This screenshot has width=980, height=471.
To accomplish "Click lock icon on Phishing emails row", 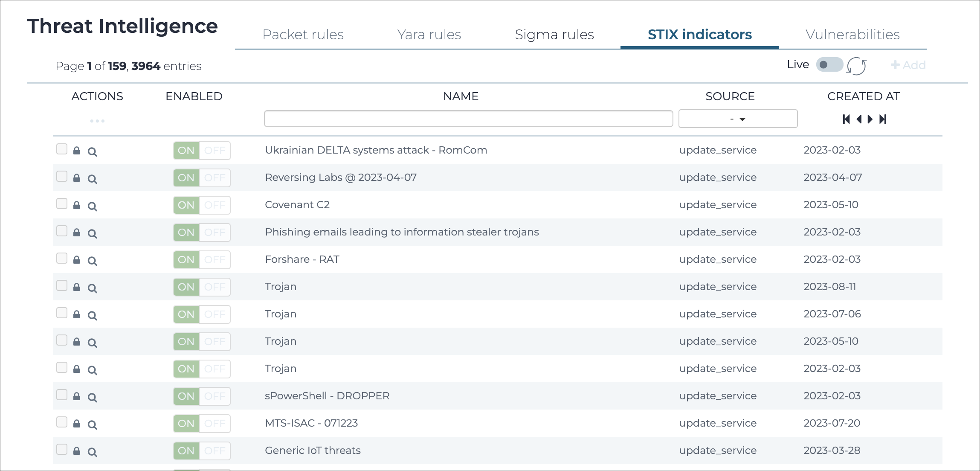I will pos(77,232).
